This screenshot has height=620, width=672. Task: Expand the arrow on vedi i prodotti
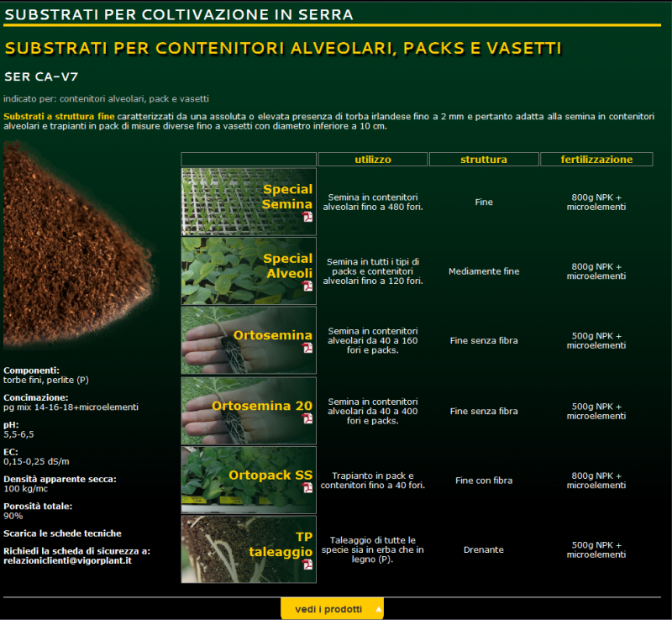379,609
